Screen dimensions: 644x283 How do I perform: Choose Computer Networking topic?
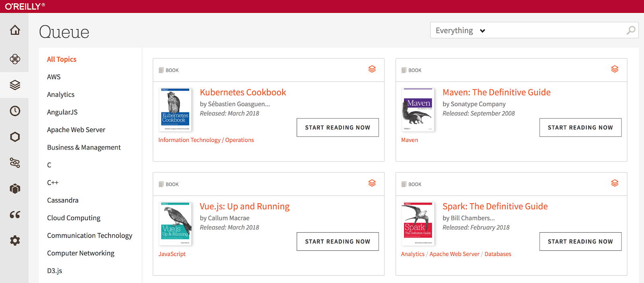(80, 253)
